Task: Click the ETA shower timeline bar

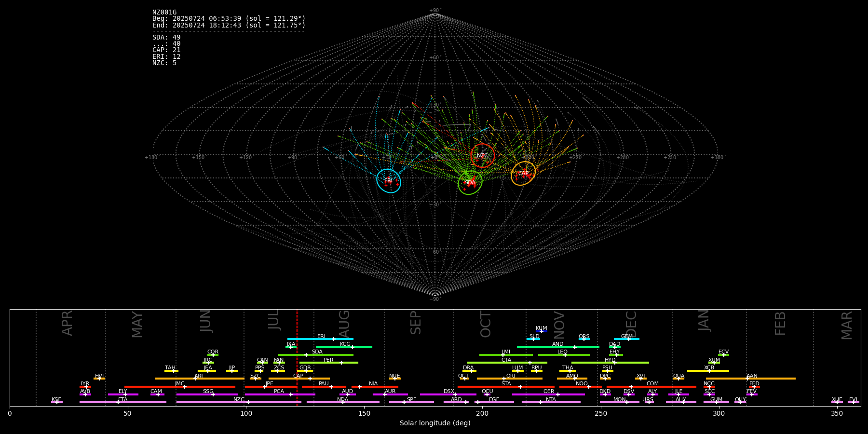Action: [123, 402]
